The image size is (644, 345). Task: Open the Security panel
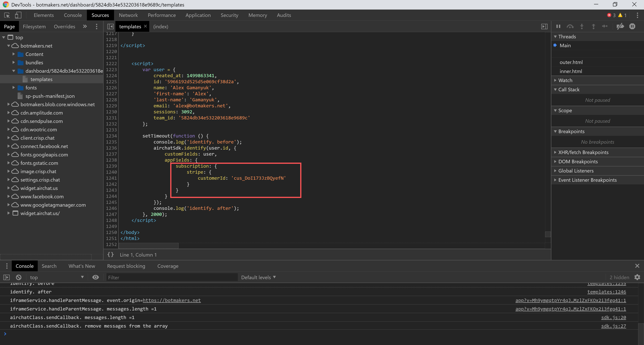click(229, 15)
